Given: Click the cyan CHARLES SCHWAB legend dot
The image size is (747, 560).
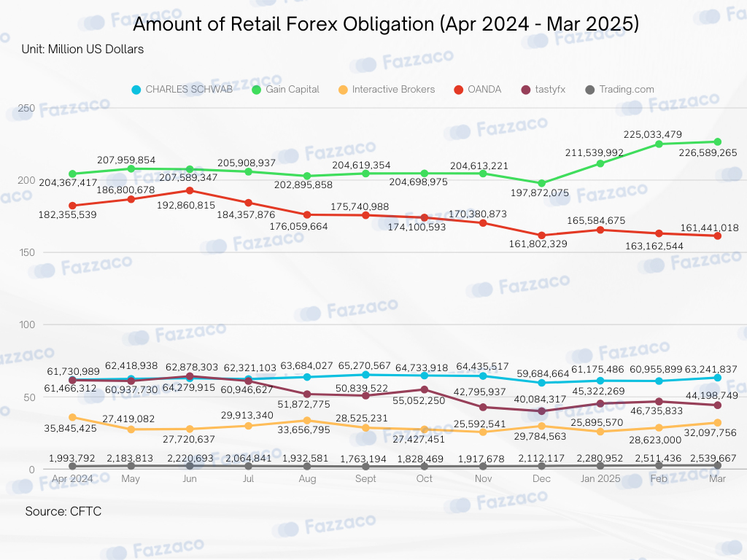Looking at the screenshot, I should [136, 90].
